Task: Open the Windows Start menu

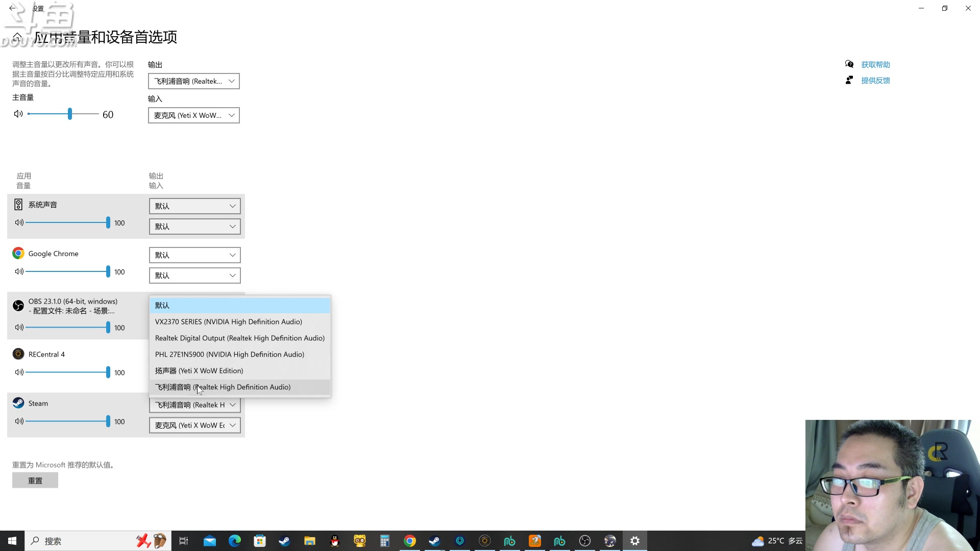Action: (x=12, y=541)
